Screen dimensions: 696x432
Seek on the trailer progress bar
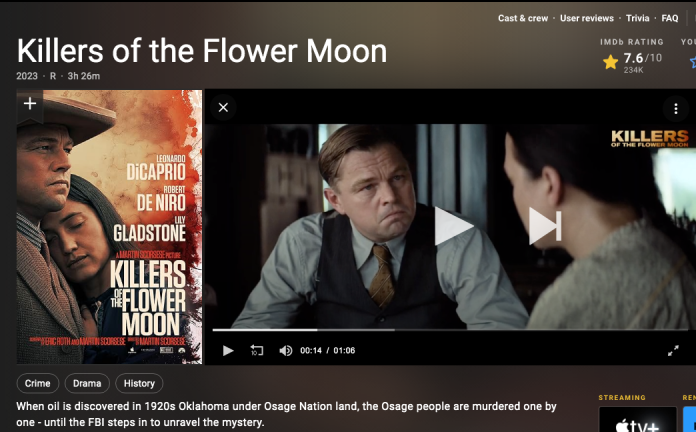coord(451,330)
